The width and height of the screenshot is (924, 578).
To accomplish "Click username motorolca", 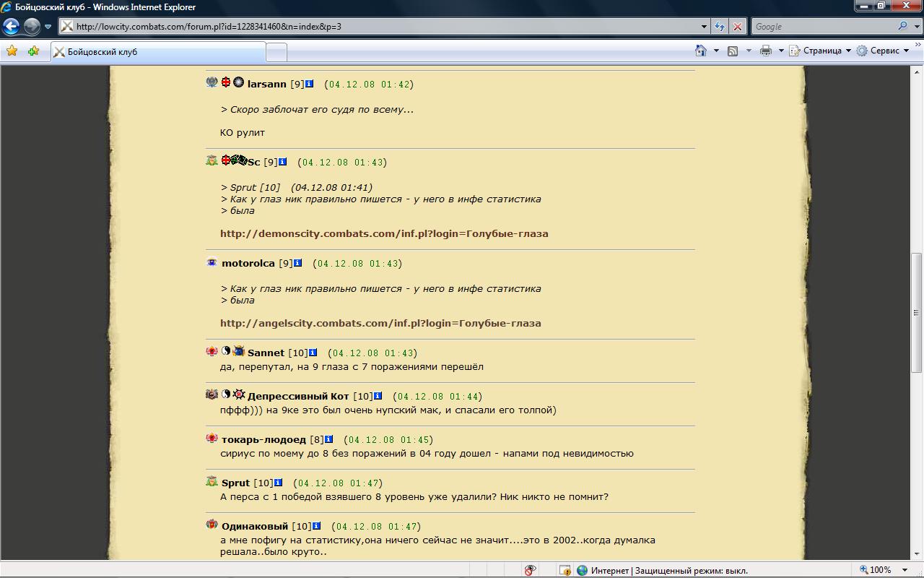I will point(248,263).
